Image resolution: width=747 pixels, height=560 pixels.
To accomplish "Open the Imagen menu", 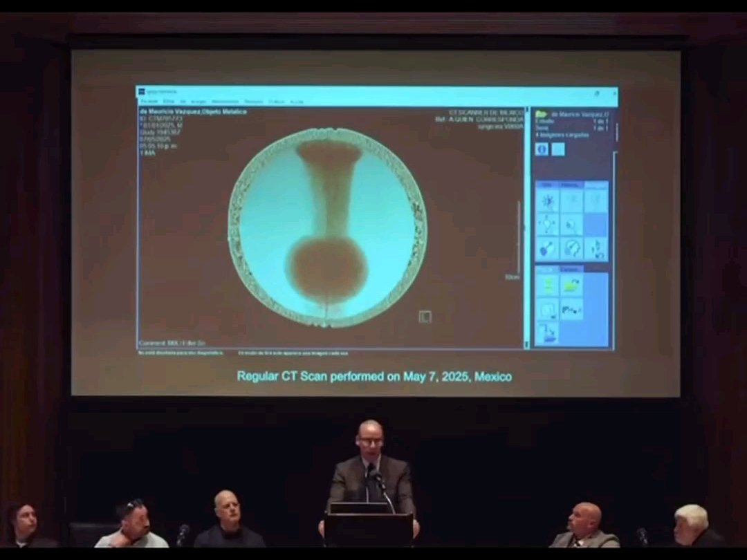I will (x=199, y=102).
